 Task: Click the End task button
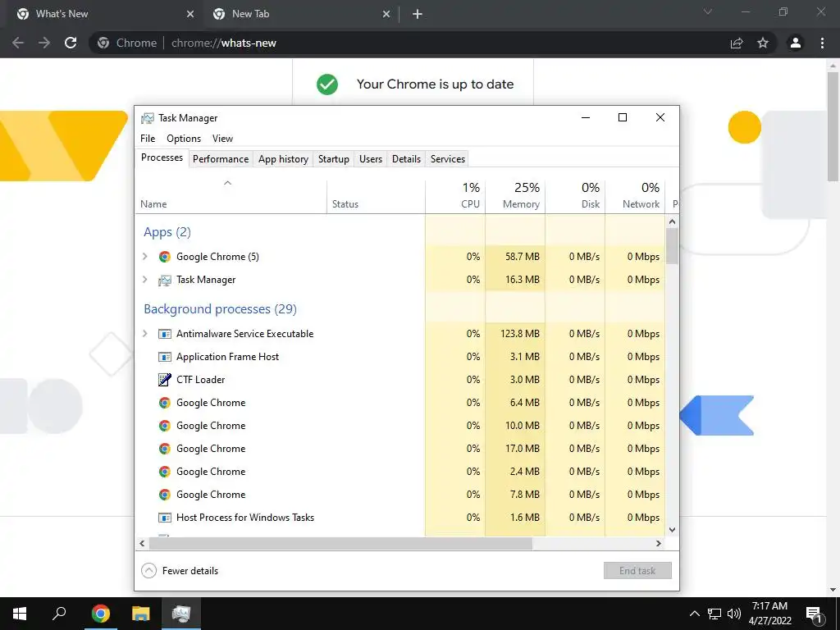(x=637, y=571)
